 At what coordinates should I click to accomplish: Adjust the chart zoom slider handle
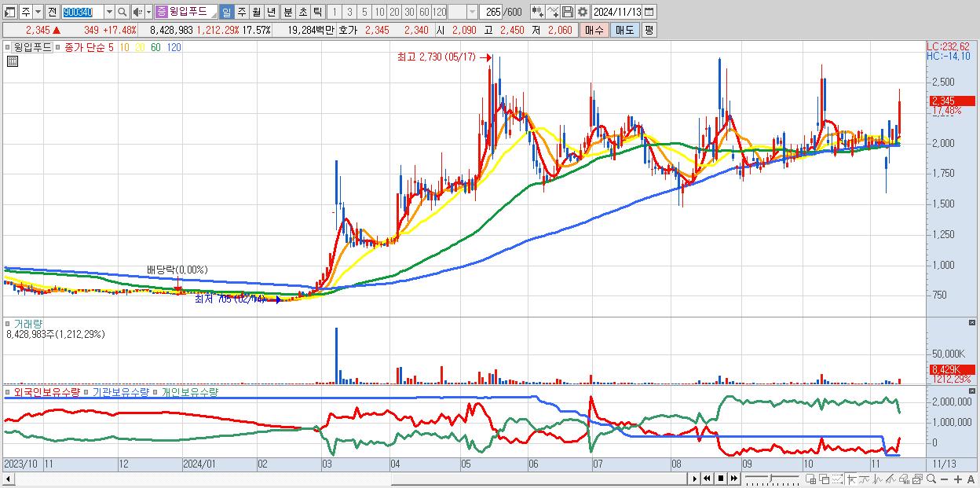click(770, 478)
